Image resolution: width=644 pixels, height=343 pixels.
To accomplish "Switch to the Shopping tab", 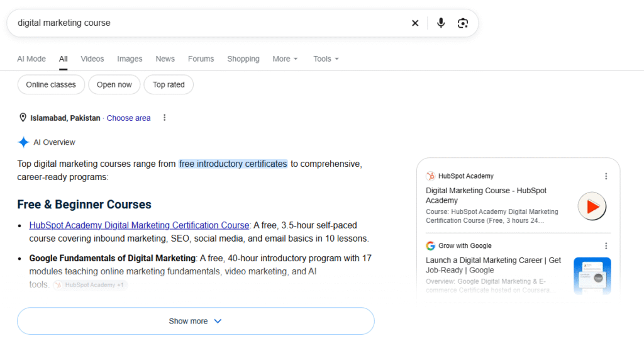I will pyautogui.click(x=243, y=59).
